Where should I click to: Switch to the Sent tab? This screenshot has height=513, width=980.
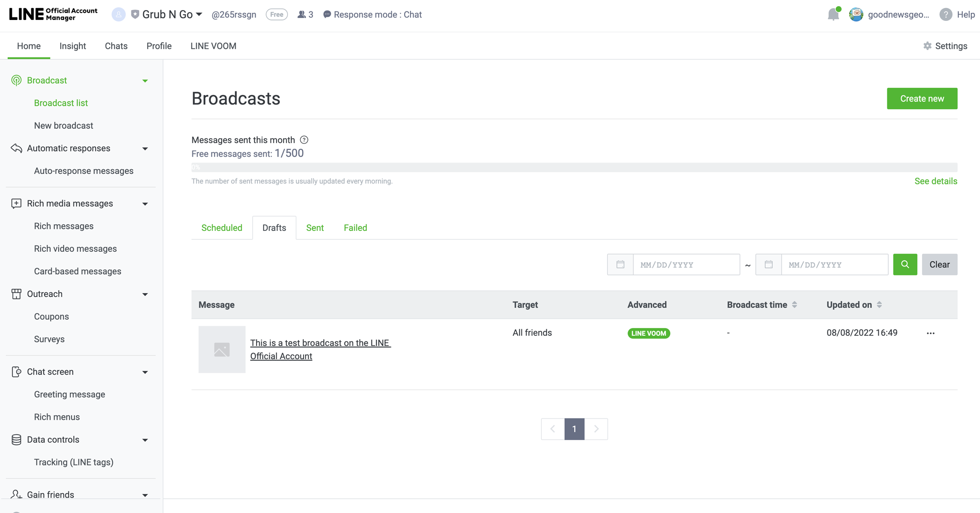[315, 228]
